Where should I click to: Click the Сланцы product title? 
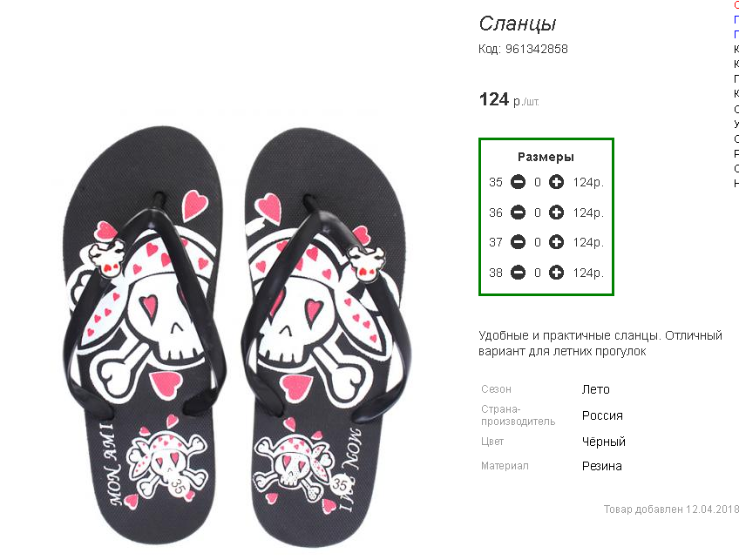click(518, 24)
